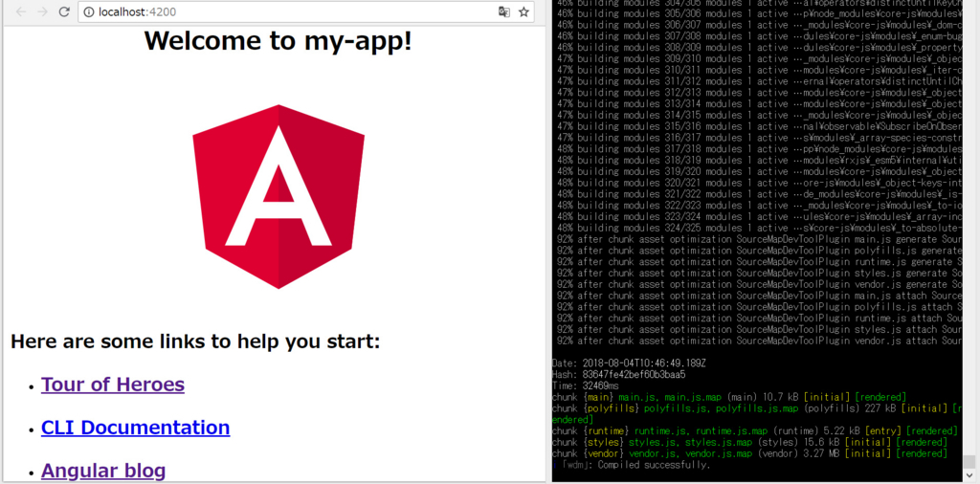This screenshot has width=980, height=484.
Task: Click the 'building modules 310/311' terminal line
Action: [x=759, y=70]
